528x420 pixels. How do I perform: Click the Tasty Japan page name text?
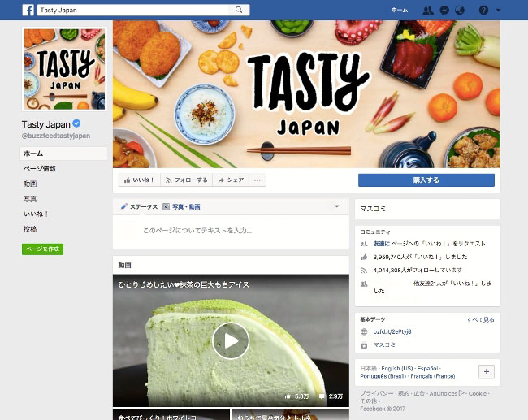(46, 124)
